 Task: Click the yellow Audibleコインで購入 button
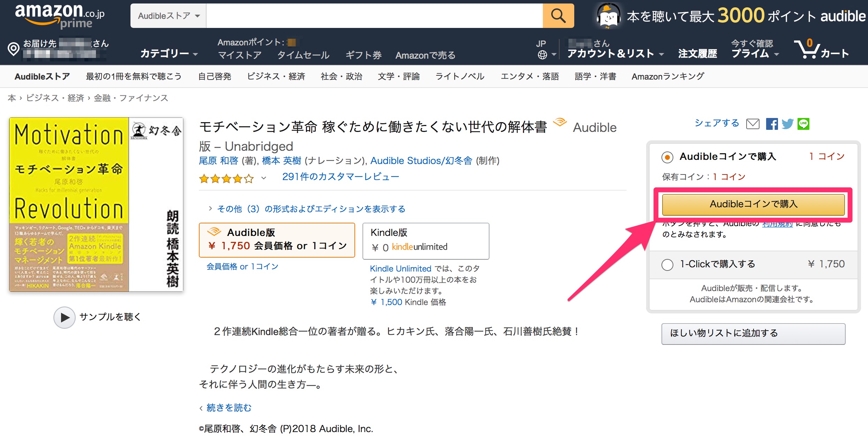[754, 204]
